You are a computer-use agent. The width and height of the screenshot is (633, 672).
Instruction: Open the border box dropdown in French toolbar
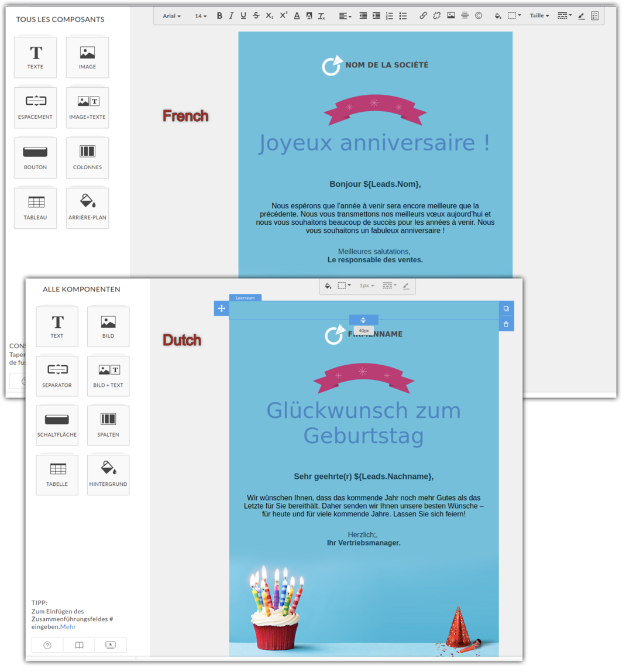pos(514,16)
